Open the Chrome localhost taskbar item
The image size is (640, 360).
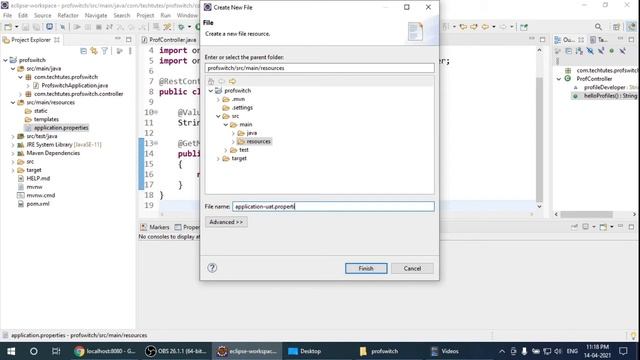point(105,351)
